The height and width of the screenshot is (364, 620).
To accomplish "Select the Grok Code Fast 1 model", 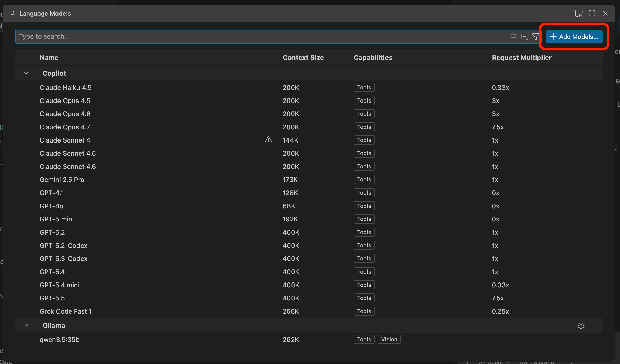I will tap(309, 311).
